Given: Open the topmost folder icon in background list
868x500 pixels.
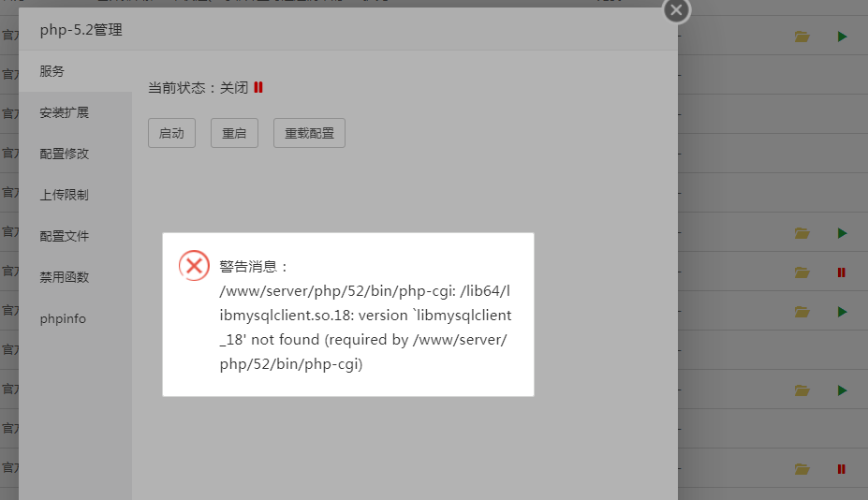Looking at the screenshot, I should (x=802, y=37).
